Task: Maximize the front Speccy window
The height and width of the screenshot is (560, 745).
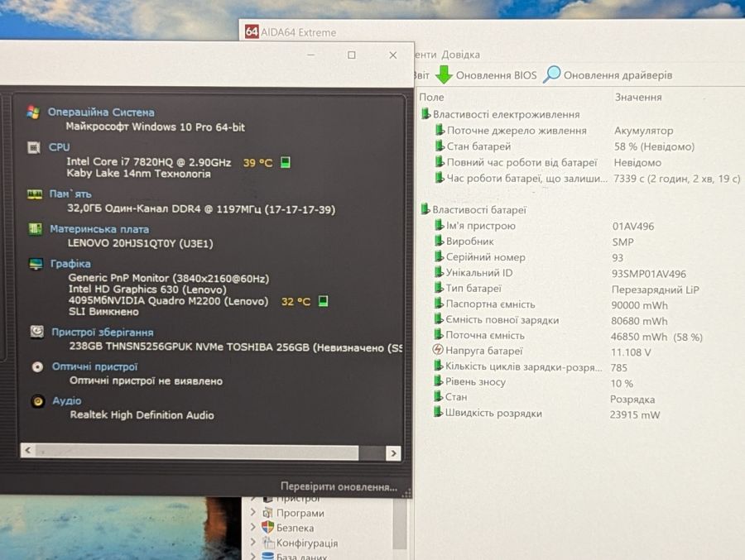Action: [x=352, y=55]
